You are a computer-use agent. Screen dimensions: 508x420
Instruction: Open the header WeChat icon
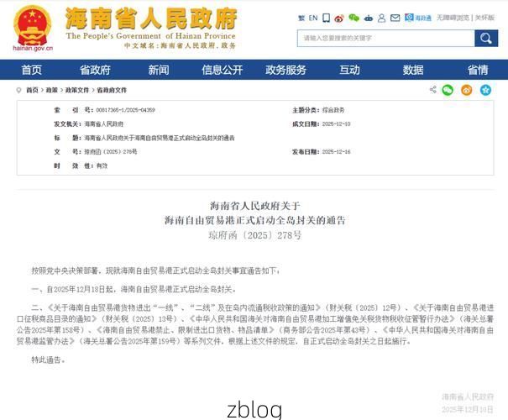(x=354, y=18)
